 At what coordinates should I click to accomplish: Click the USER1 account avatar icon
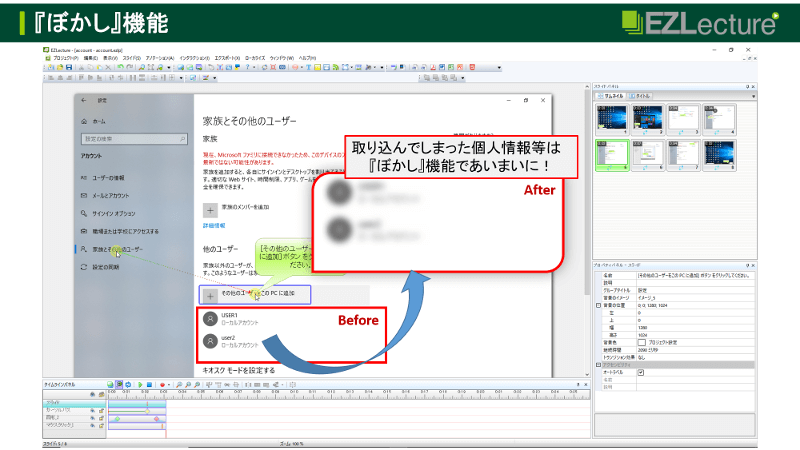210,318
